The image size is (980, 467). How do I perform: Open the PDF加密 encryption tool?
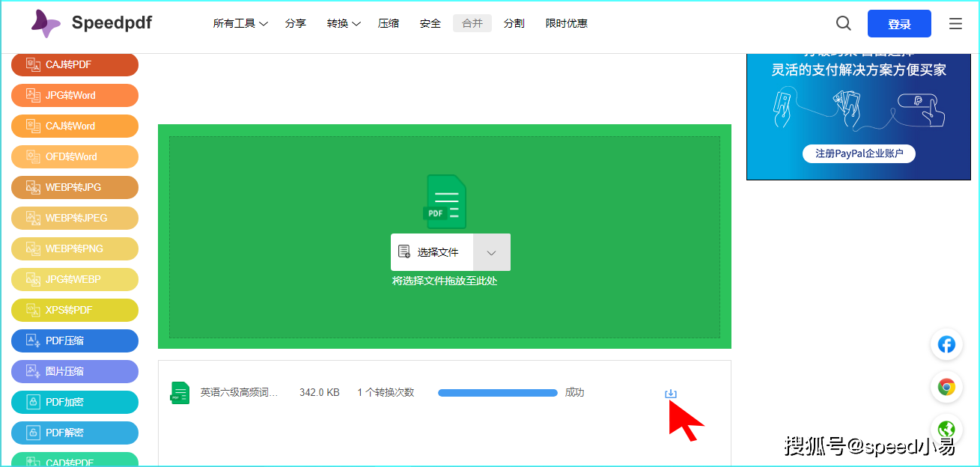pyautogui.click(x=74, y=402)
